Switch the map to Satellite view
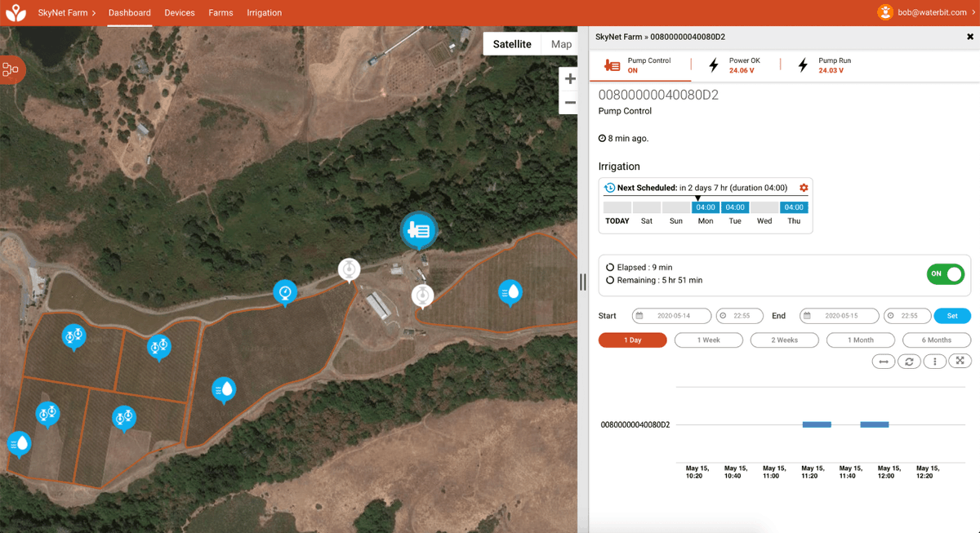Viewport: 980px width, 533px height. click(x=512, y=44)
